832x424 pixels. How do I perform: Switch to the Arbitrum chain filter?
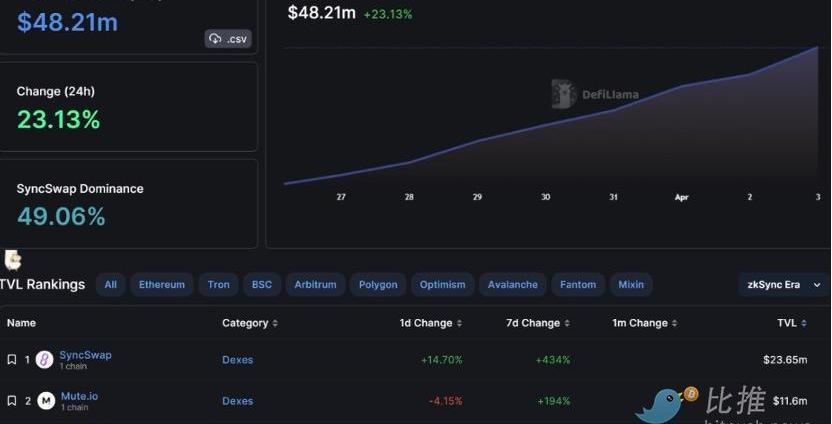[315, 285]
